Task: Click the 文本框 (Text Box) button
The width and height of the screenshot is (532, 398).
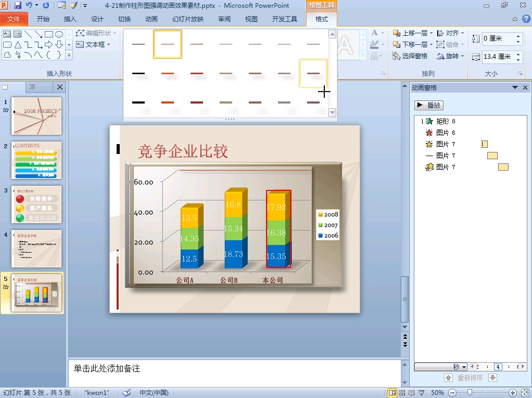Action: (93, 45)
